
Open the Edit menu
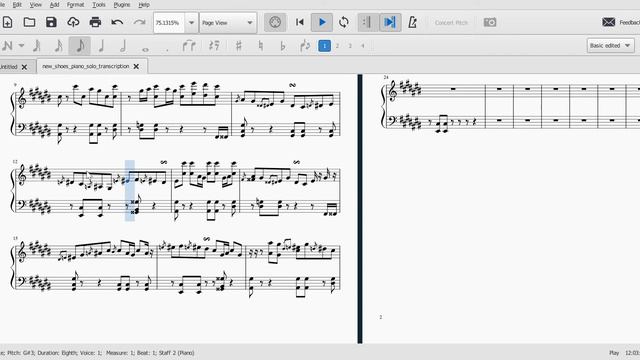tap(17, 5)
